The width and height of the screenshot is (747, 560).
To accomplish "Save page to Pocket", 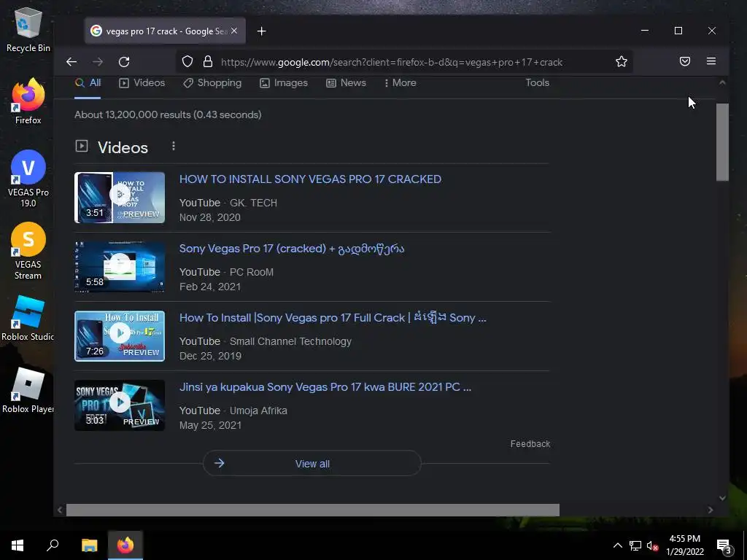I will point(685,61).
